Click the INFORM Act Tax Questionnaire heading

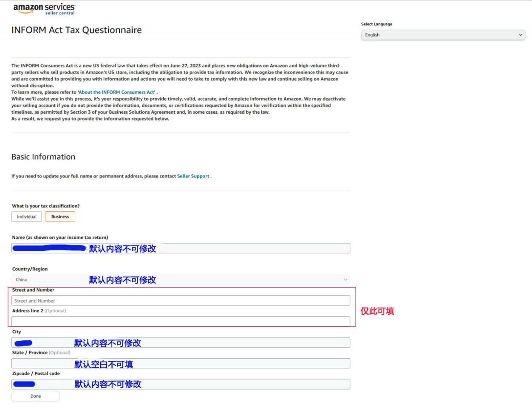(76, 30)
